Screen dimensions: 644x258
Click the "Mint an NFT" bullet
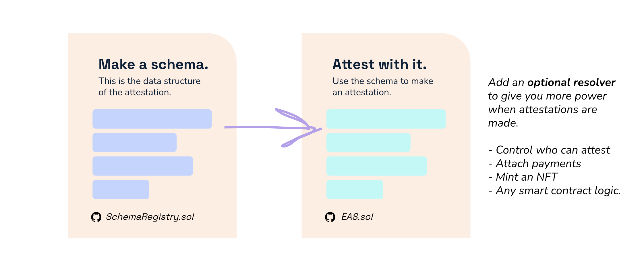(x=527, y=177)
